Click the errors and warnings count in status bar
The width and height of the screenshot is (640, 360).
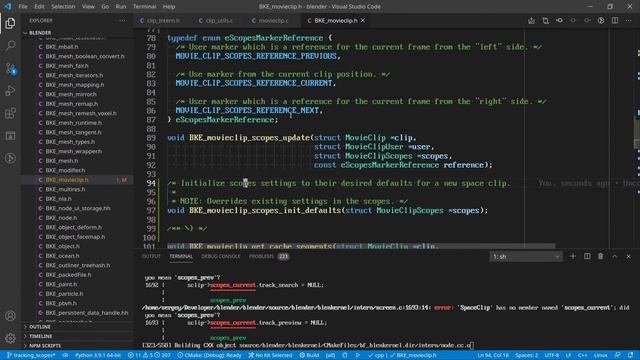(149, 355)
